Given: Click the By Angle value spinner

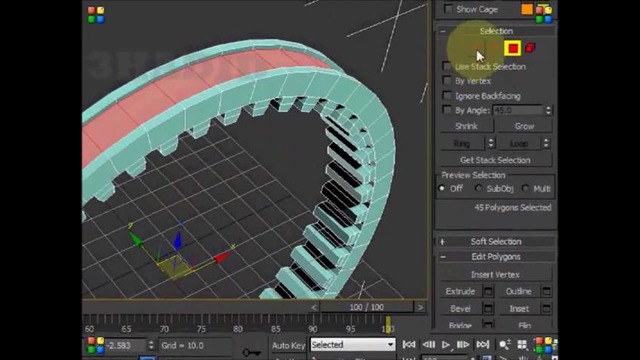Looking at the screenshot, I should point(548,110).
